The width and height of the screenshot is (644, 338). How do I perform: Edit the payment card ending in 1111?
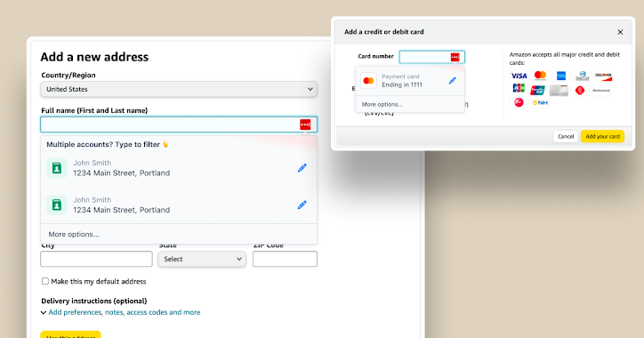click(452, 81)
